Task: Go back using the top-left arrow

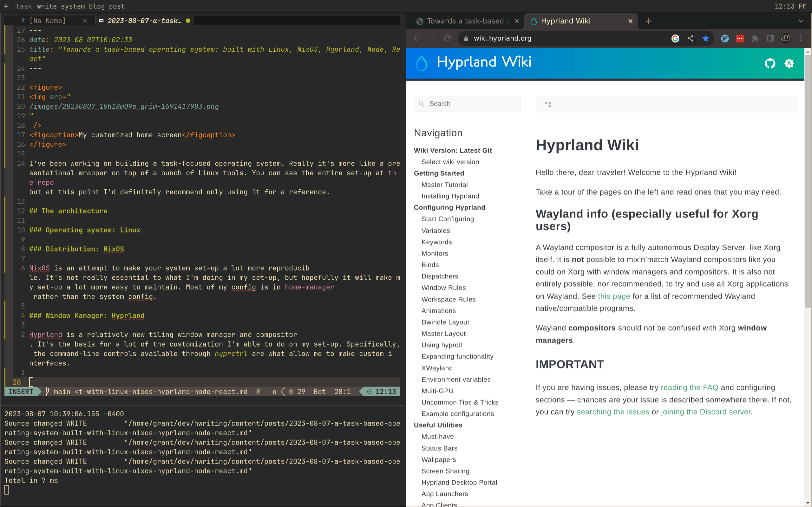Action: pyautogui.click(x=6, y=6)
